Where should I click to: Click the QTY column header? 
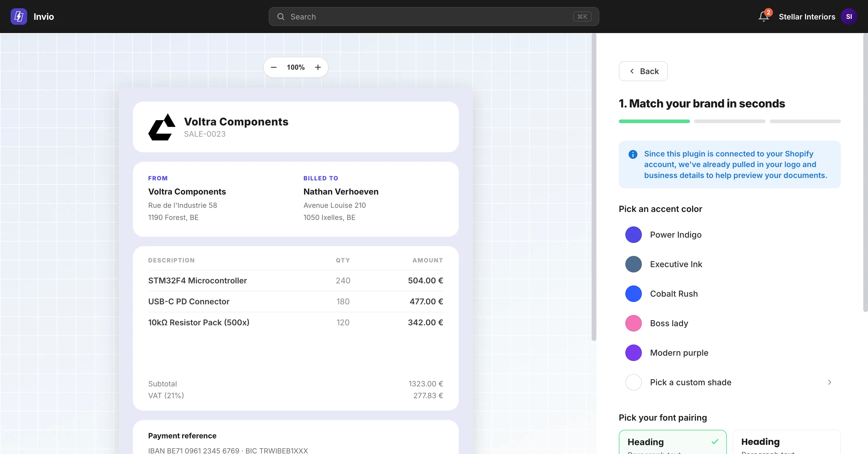[x=343, y=260]
